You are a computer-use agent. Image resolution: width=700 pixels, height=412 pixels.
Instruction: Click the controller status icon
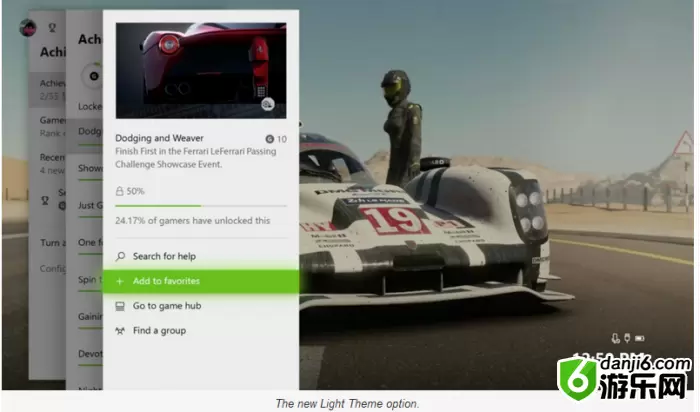(x=627, y=338)
